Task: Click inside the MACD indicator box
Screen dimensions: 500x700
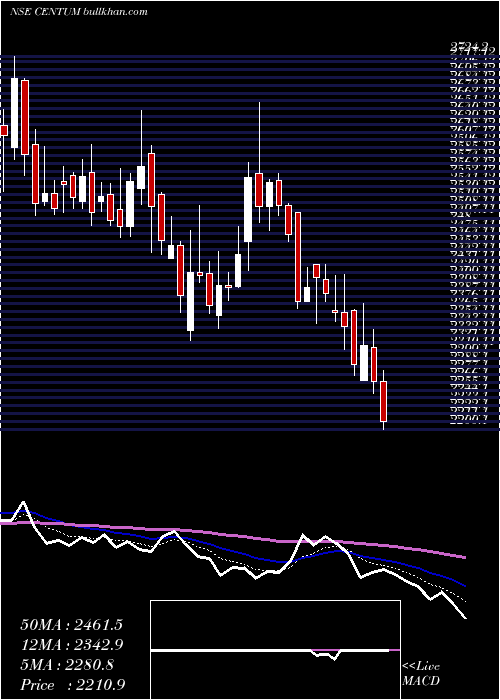Action: coord(275,650)
